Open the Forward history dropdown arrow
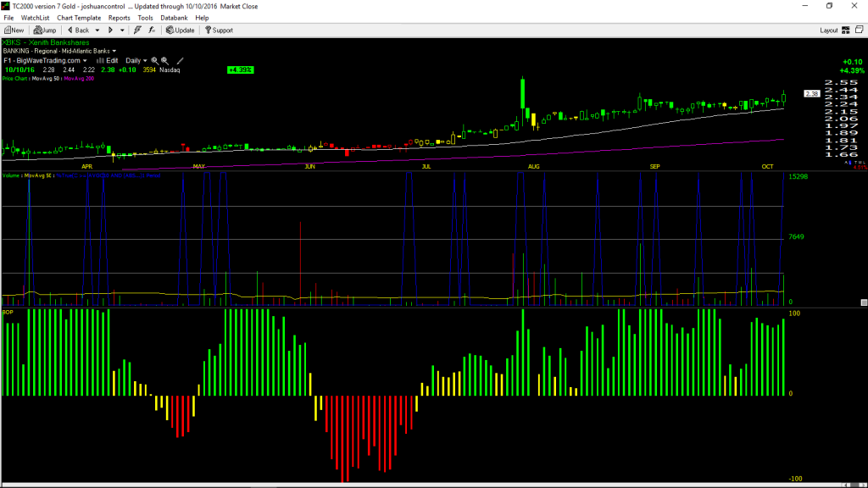Image resolution: width=868 pixels, height=488 pixels. (122, 30)
